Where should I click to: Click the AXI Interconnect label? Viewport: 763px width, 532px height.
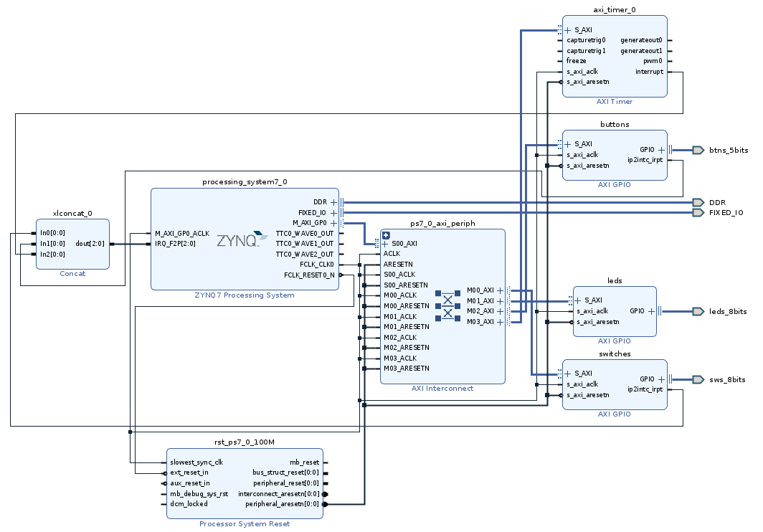pos(442,388)
